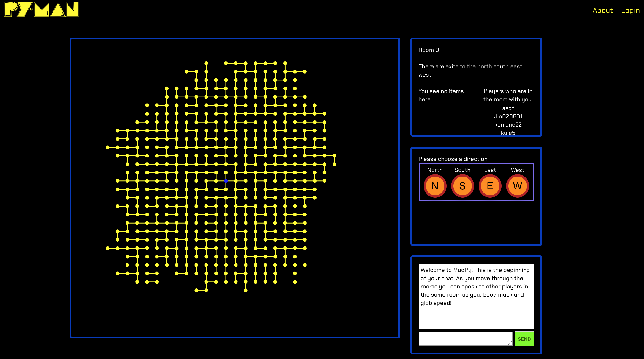Click the South navigation icon
Viewport: 644px width, 359px height.
click(462, 186)
